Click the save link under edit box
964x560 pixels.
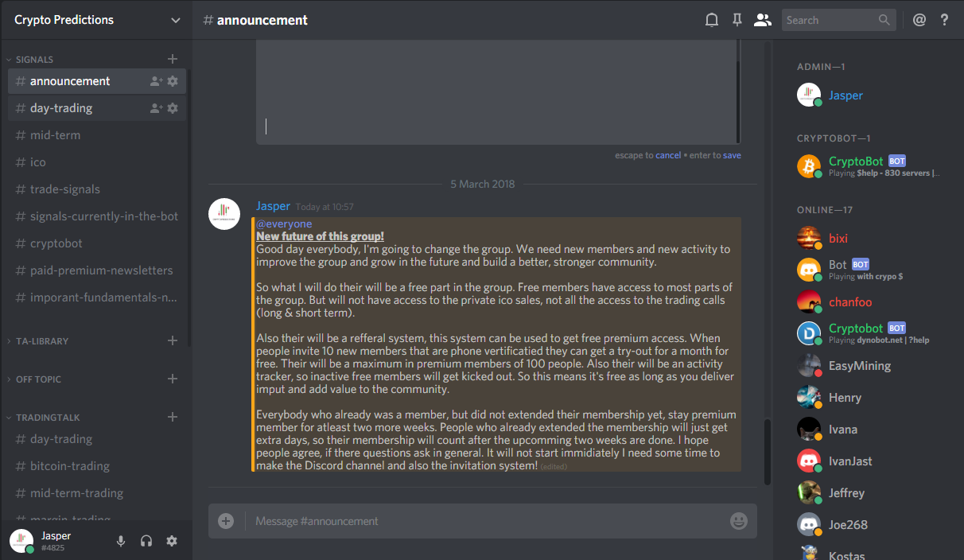pos(732,155)
